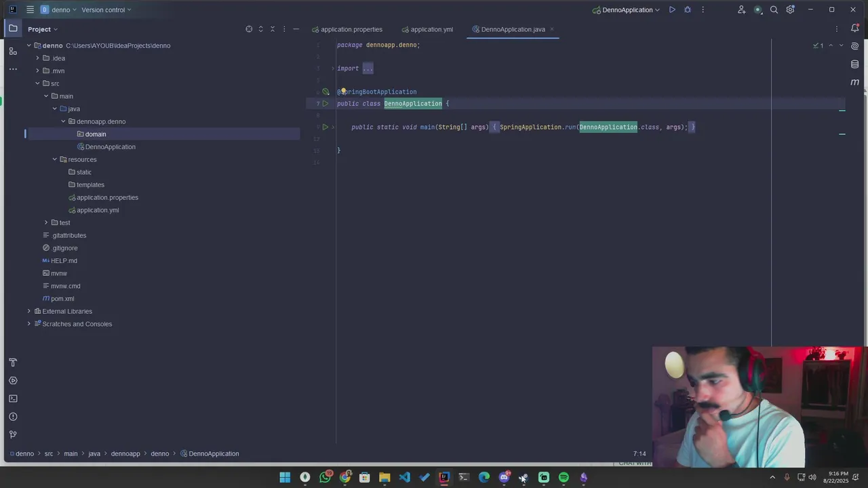Open Project view mode dropdown
868x488 pixels.
(x=43, y=29)
